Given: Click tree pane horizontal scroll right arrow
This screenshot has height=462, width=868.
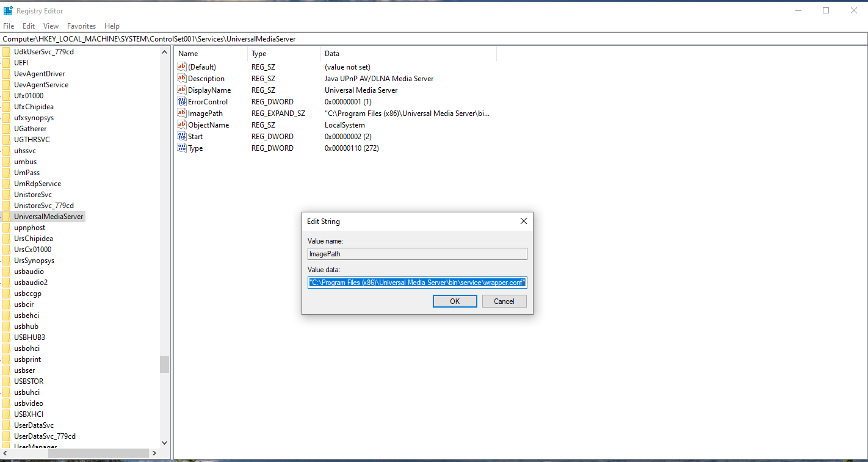Looking at the screenshot, I should pos(154,453).
